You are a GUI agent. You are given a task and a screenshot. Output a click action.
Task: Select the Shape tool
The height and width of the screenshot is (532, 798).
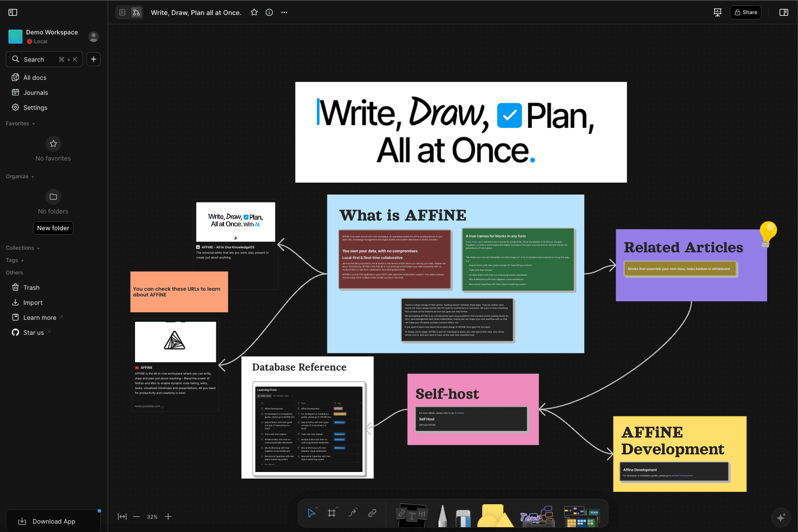click(494, 516)
